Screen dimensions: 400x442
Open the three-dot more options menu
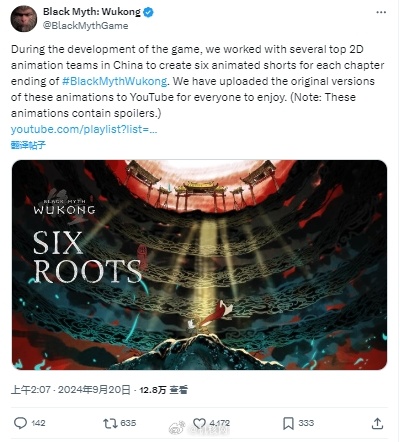pyautogui.click(x=381, y=12)
